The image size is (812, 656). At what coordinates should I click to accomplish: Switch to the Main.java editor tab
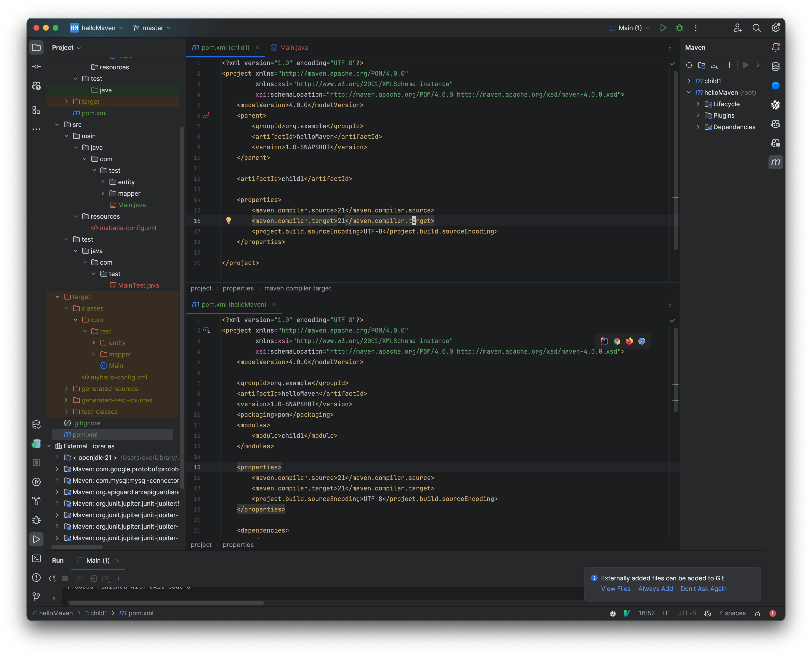click(x=293, y=48)
